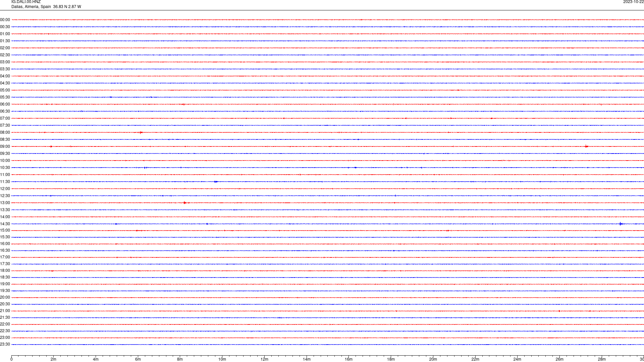Screen dimensions: 644x362
Task: Click the 10m tick on time axis
Action: (x=222, y=359)
